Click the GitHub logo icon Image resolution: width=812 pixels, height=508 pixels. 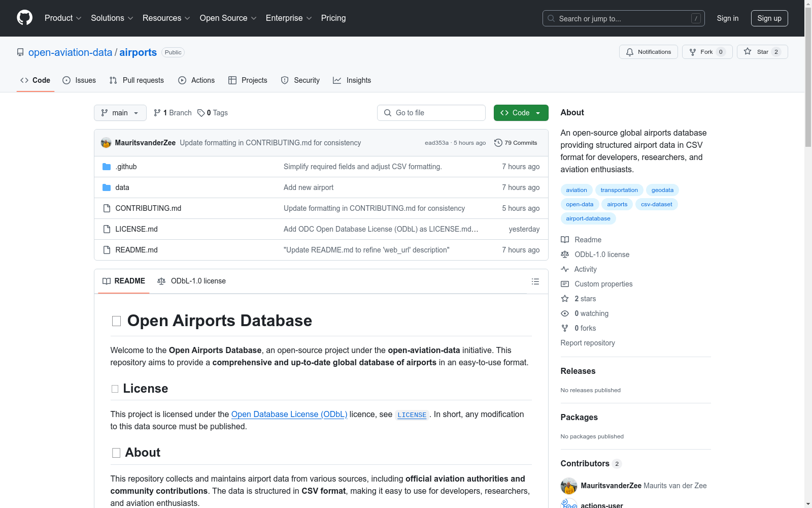[24, 18]
